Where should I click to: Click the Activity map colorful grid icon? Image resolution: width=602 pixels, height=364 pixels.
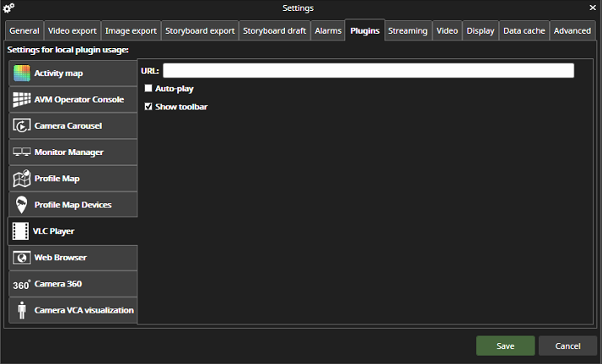[x=22, y=72]
